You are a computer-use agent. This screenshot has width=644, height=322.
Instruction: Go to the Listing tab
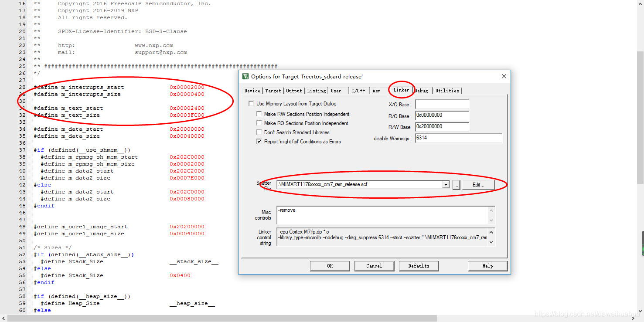point(316,91)
